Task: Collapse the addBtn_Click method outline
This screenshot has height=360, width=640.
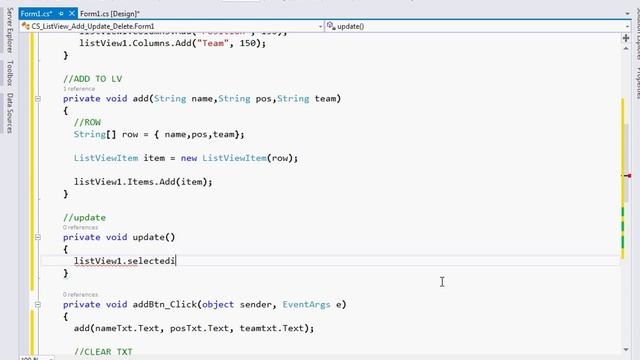Action: tap(38, 304)
